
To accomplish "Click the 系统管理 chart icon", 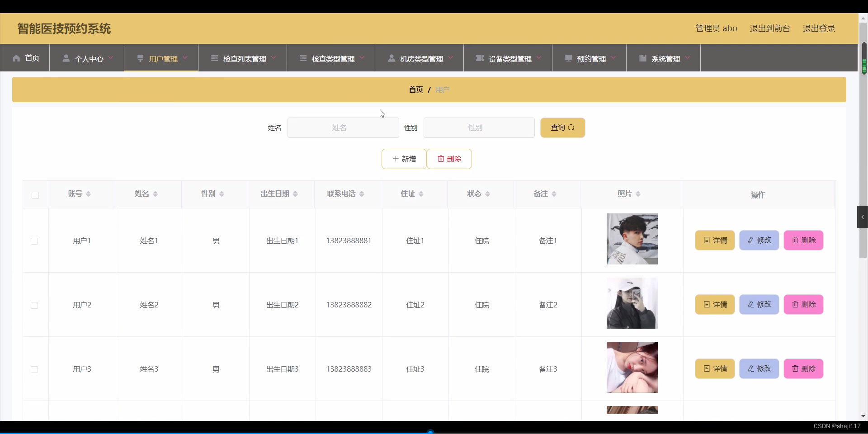I will pyautogui.click(x=643, y=58).
